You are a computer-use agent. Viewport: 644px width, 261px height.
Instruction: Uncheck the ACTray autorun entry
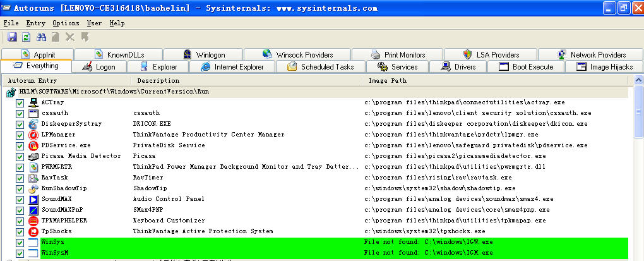pyautogui.click(x=20, y=103)
